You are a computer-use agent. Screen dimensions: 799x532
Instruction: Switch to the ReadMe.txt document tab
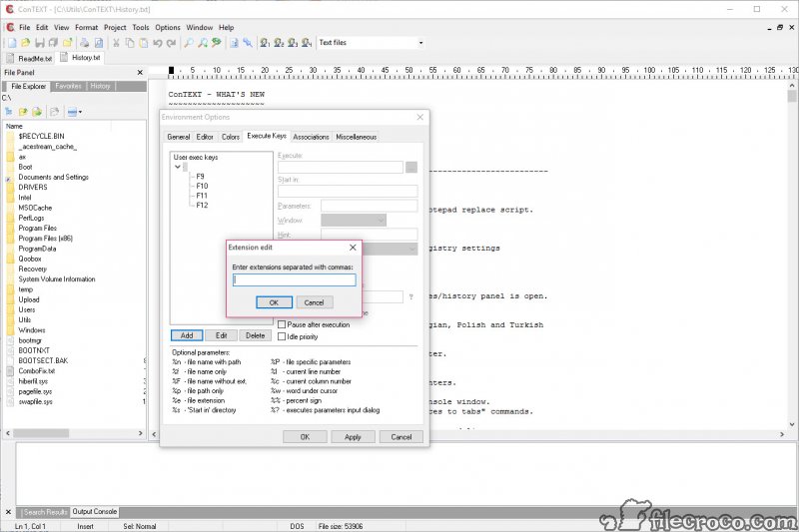(30, 59)
